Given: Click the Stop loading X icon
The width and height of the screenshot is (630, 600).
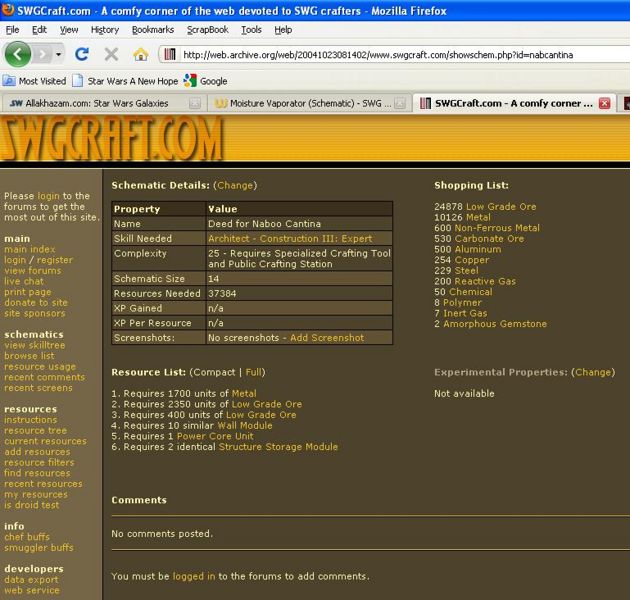Looking at the screenshot, I should [x=111, y=54].
